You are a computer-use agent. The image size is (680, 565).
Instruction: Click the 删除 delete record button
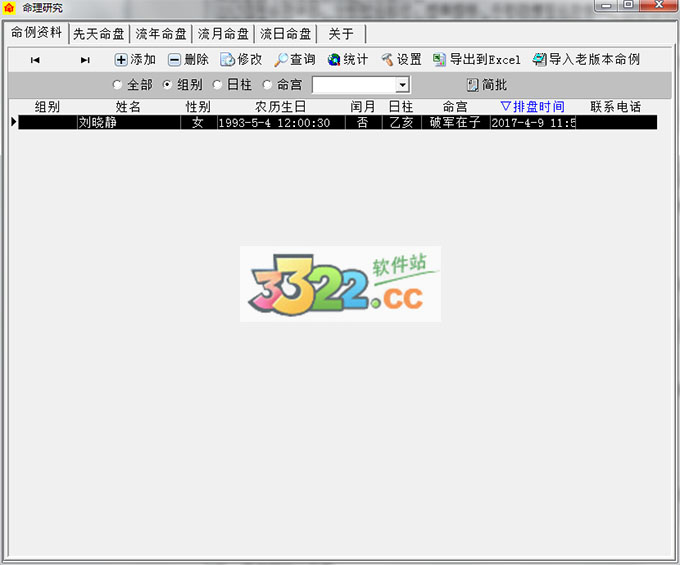188,59
